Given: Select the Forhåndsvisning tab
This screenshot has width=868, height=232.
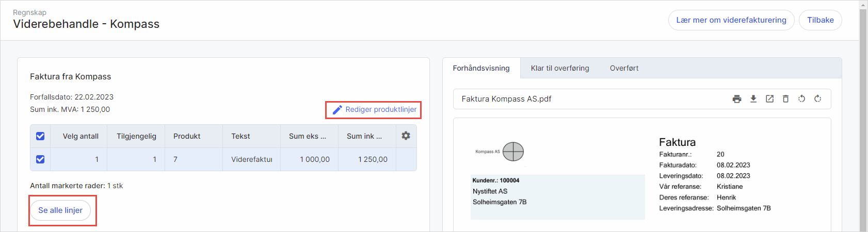Looking at the screenshot, I should click(481, 68).
